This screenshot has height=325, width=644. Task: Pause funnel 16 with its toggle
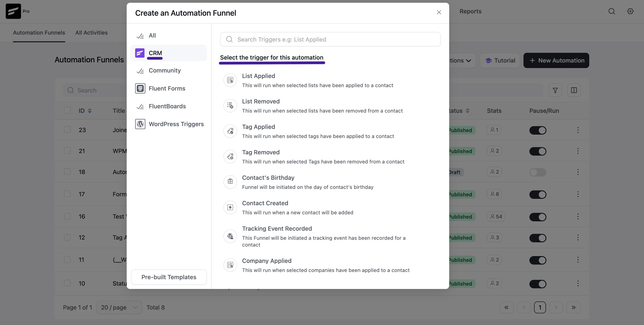tap(538, 217)
